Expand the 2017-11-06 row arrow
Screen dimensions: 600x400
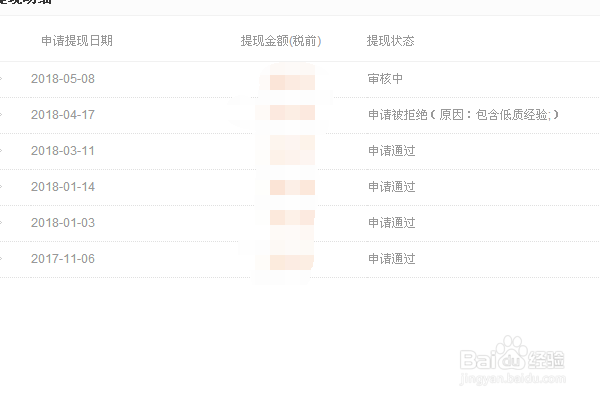(1, 259)
